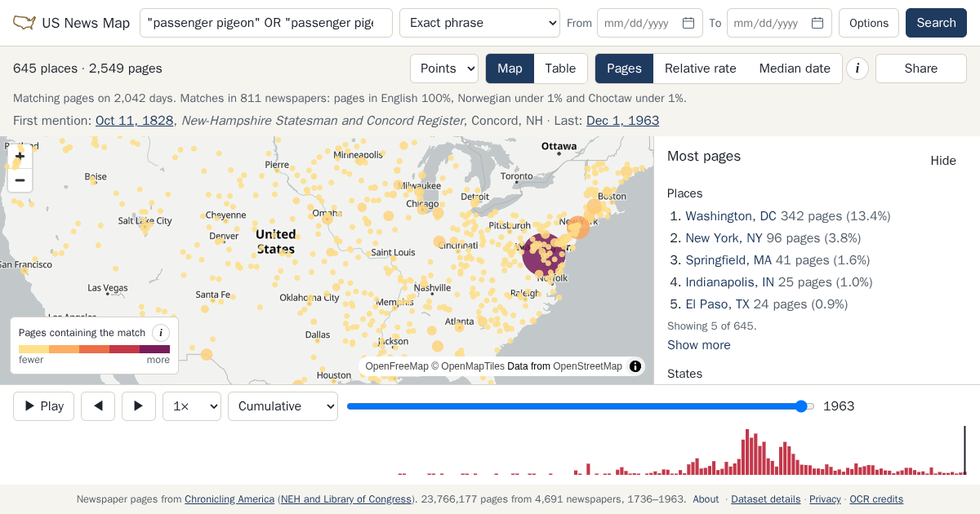Open the Privacy footer link
This screenshot has width=980, height=514.
825,499
